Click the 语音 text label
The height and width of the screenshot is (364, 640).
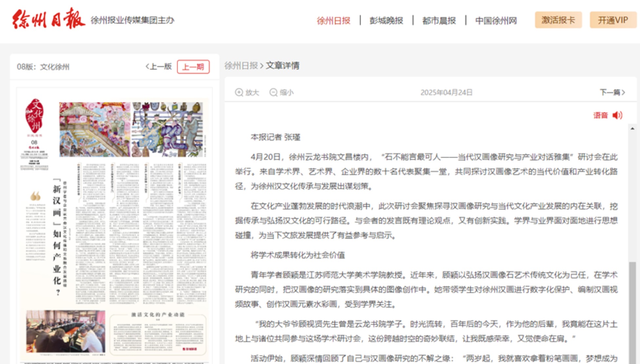(x=600, y=115)
